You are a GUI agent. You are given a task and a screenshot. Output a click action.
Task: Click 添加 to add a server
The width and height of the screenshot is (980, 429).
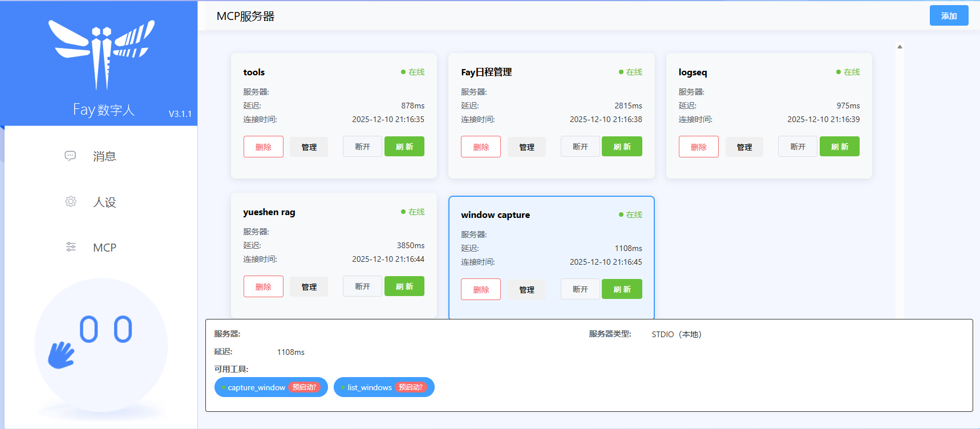click(949, 16)
